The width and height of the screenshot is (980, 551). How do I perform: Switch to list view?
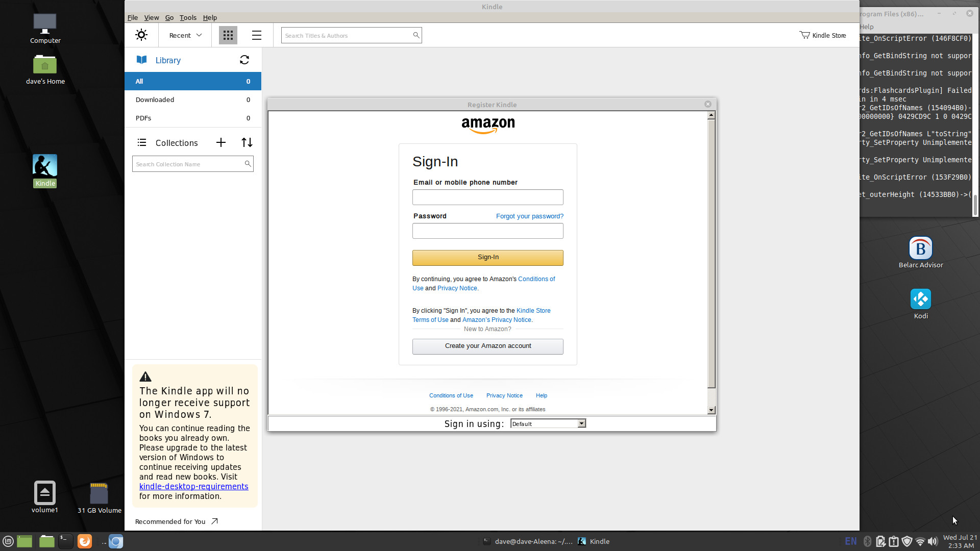coord(257,35)
